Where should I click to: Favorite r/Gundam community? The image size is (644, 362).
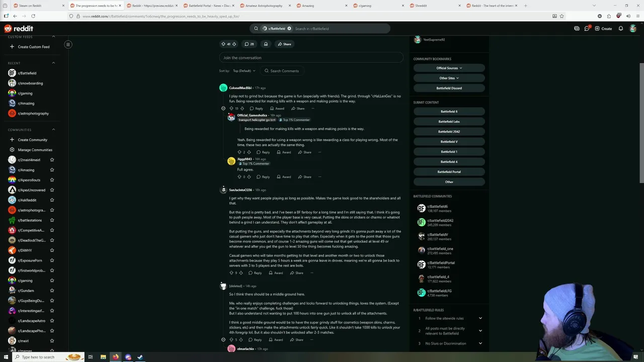52,291
